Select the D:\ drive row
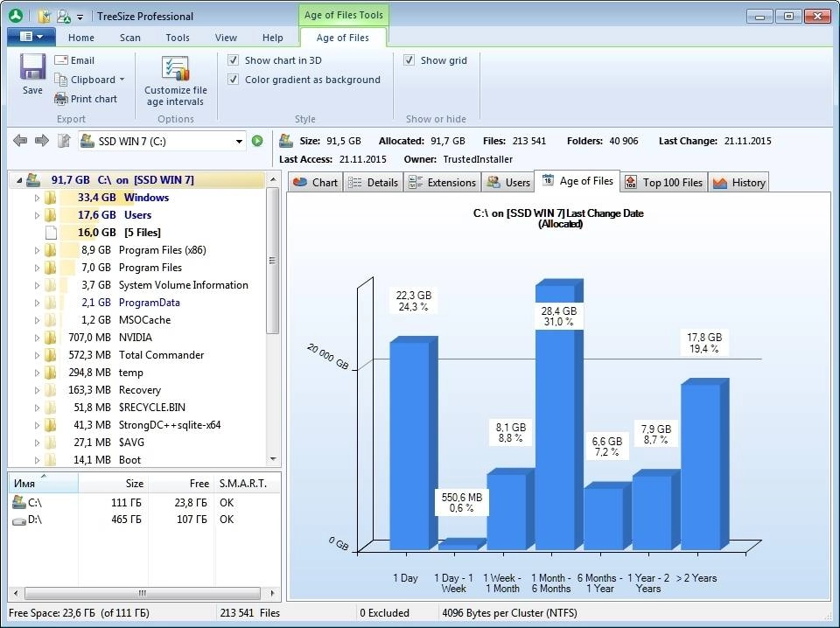 [144, 520]
